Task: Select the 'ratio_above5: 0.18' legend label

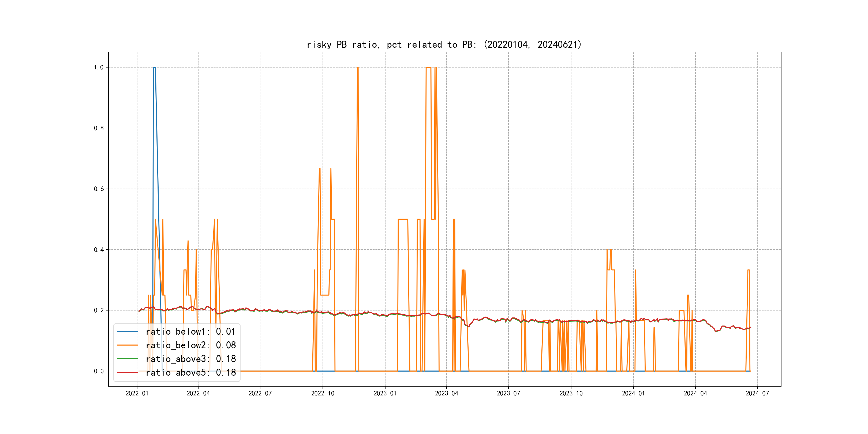Action: (190, 372)
